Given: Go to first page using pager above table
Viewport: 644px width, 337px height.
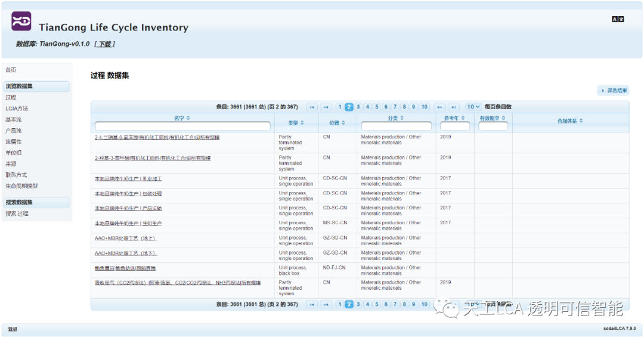Looking at the screenshot, I should tap(312, 107).
